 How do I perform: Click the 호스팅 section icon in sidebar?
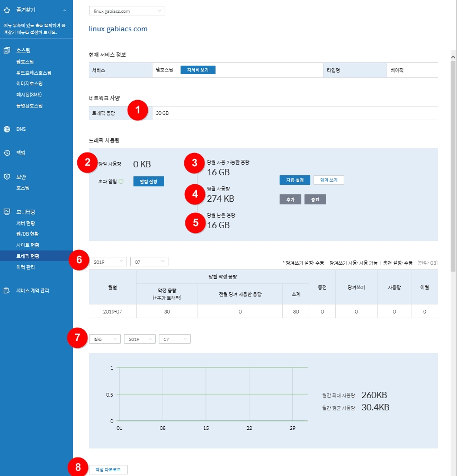(7, 51)
